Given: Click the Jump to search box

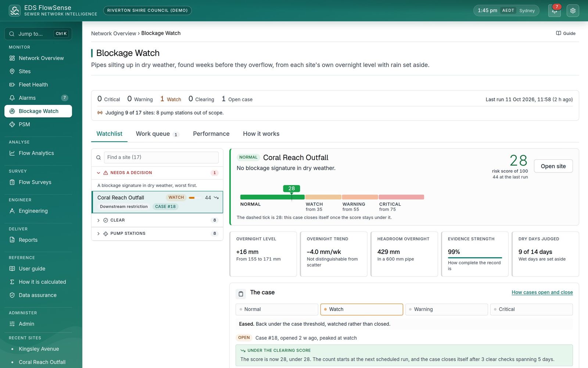Looking at the screenshot, I should click(38, 34).
